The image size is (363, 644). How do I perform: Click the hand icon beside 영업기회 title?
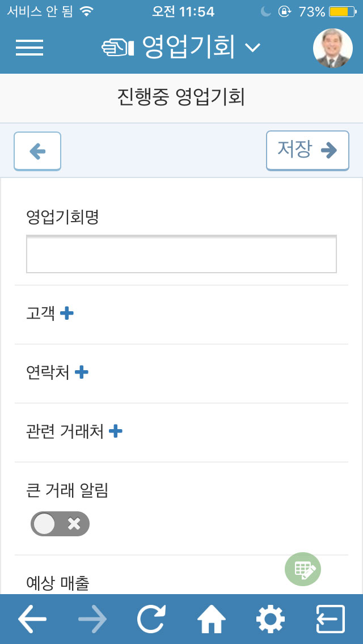(x=118, y=48)
